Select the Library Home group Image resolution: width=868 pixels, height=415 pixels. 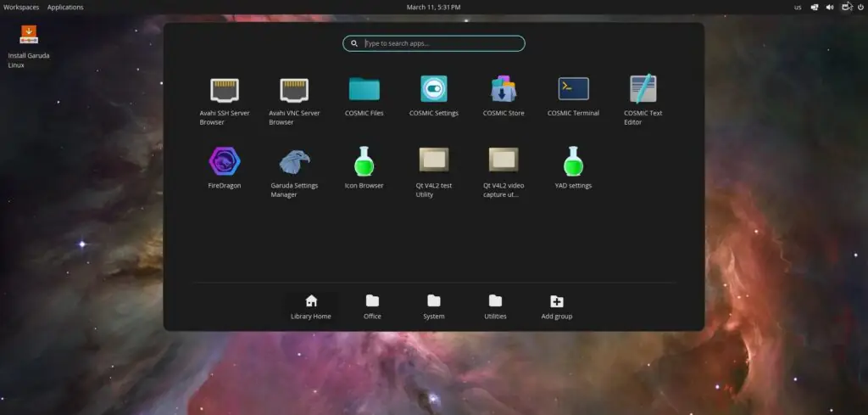pos(311,306)
